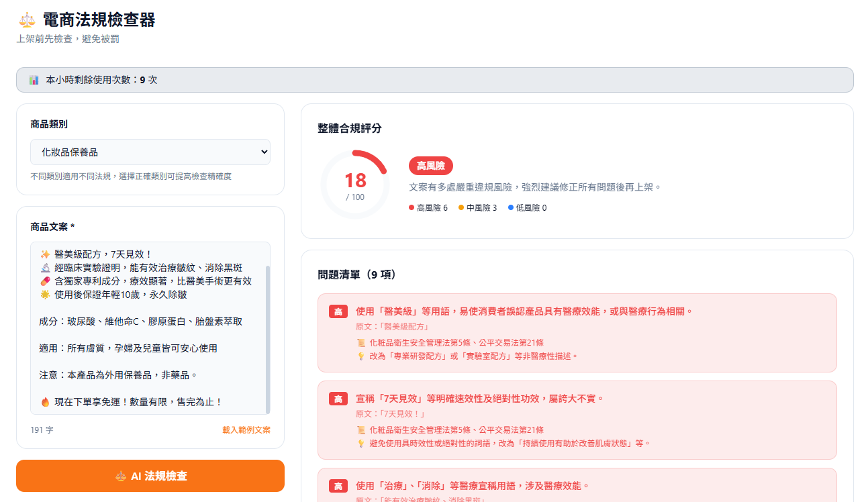This screenshot has height=502, width=868.
Task: Select the 中風險 3 legend item
Action: 477,208
